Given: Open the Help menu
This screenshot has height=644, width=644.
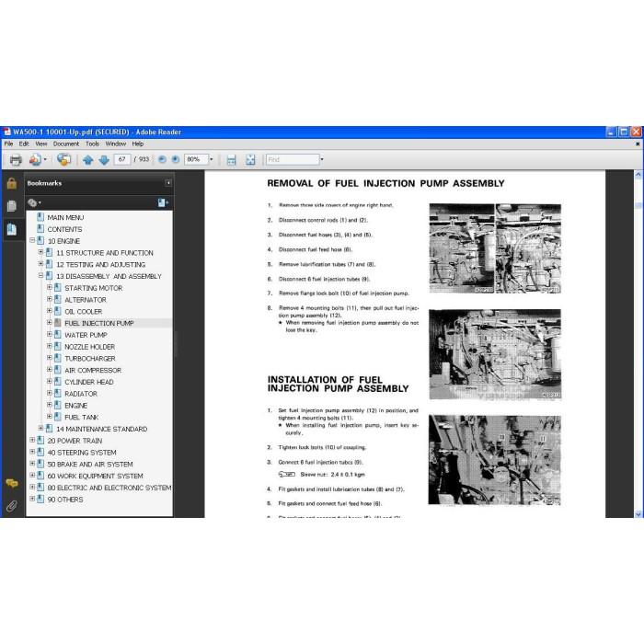Looking at the screenshot, I should [138, 144].
